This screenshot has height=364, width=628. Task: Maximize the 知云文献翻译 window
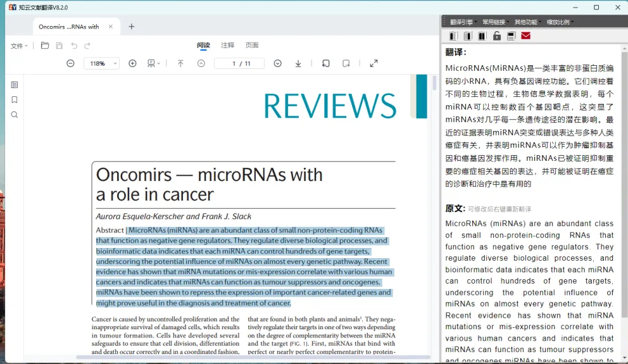(596, 7)
